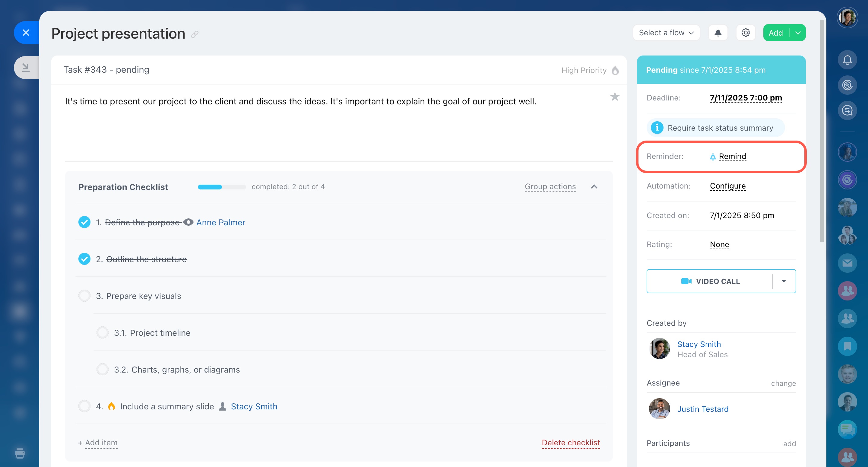Viewport: 868px width, 467px height.
Task: Open the older man's avatar chat in sidebar
Action: coord(847,374)
